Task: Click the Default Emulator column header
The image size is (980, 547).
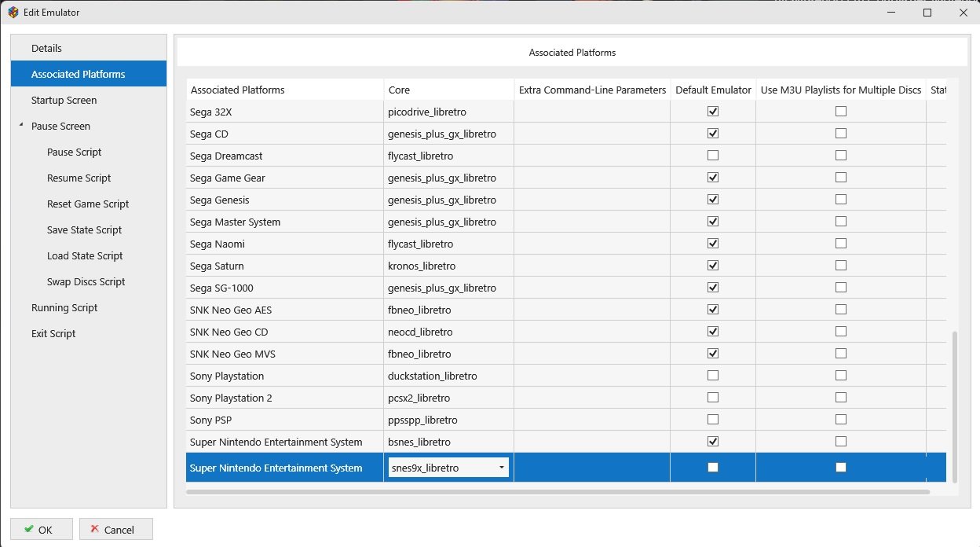Action: coord(713,90)
